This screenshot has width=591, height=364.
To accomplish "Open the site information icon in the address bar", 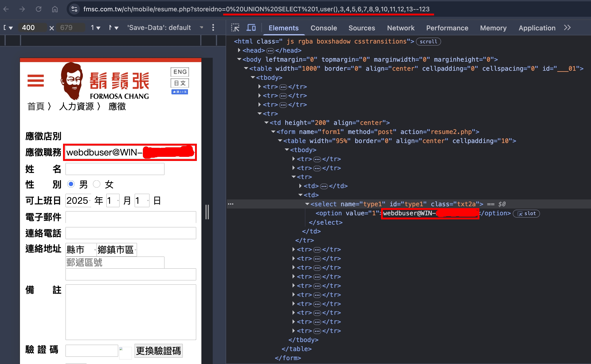I will (x=74, y=9).
